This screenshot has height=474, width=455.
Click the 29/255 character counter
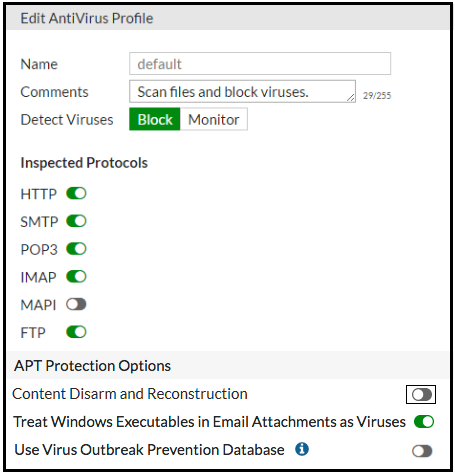point(377,96)
